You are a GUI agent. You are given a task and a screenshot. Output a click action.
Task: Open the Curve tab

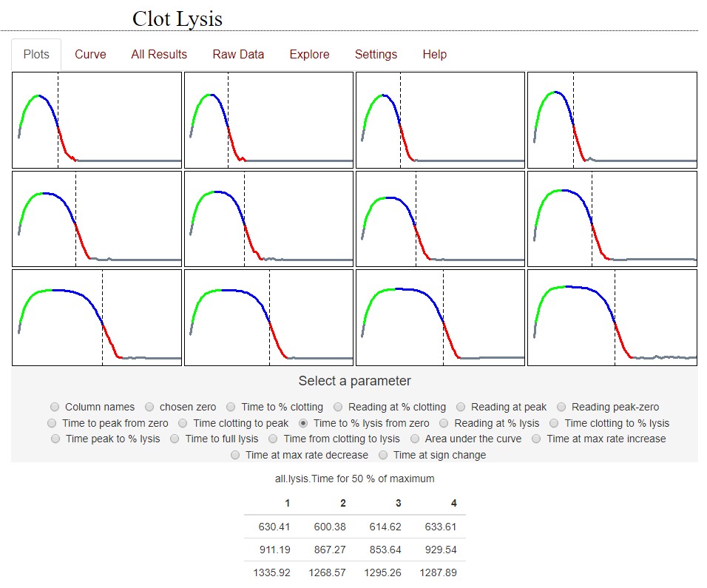(90, 55)
